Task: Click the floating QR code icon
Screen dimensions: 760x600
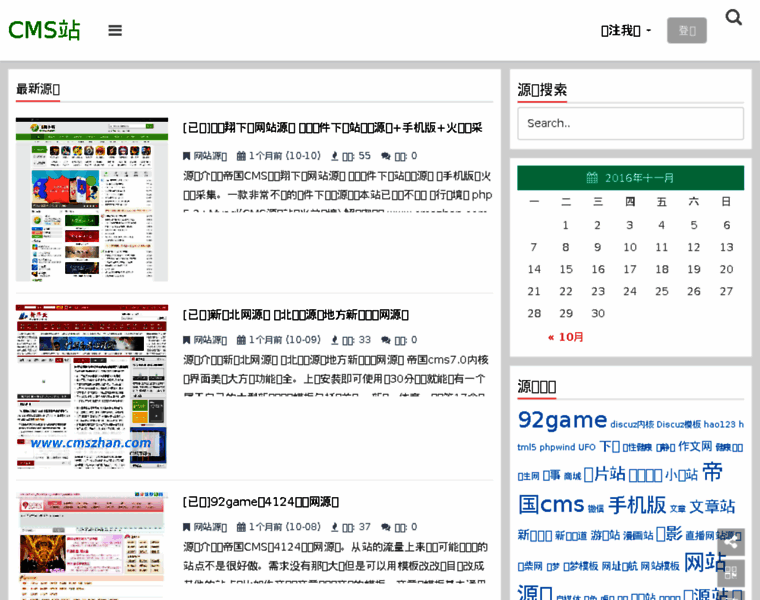Action: click(731, 574)
